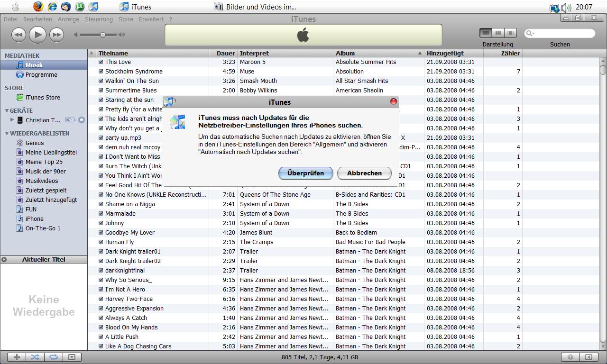The width and height of the screenshot is (607, 364).
Task: Select Musik in the Mediathek
Action: tap(44, 65)
